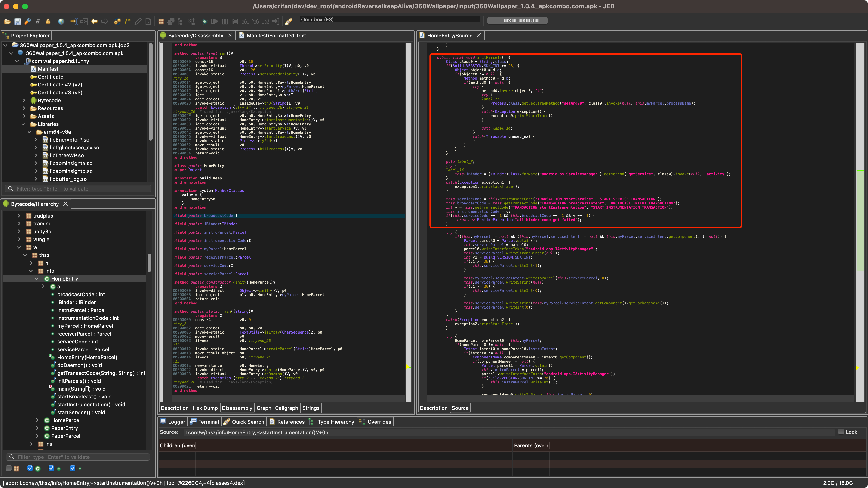Click the disassembly panel vertical scrollbar

409,222
